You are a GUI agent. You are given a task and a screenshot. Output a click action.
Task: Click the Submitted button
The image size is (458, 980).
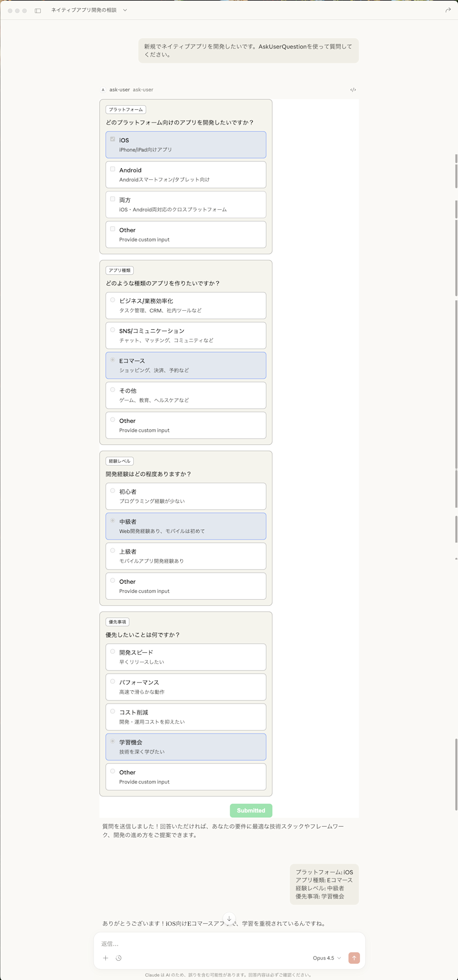tap(251, 810)
